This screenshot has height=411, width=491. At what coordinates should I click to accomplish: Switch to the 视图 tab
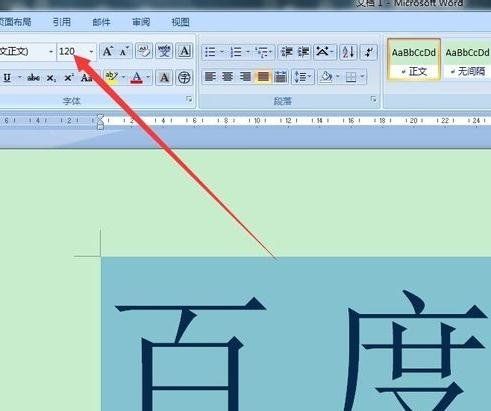point(180,22)
